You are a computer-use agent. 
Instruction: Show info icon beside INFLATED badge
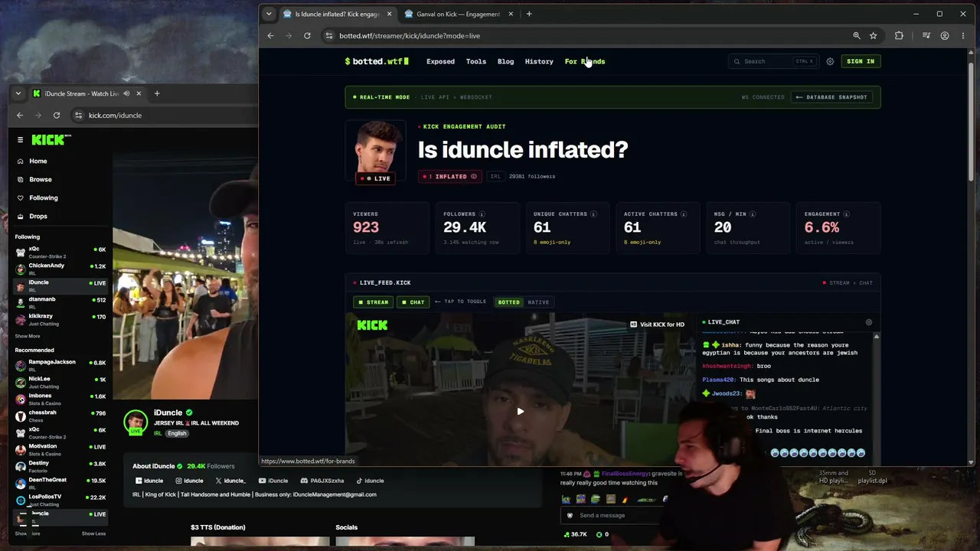[474, 177]
